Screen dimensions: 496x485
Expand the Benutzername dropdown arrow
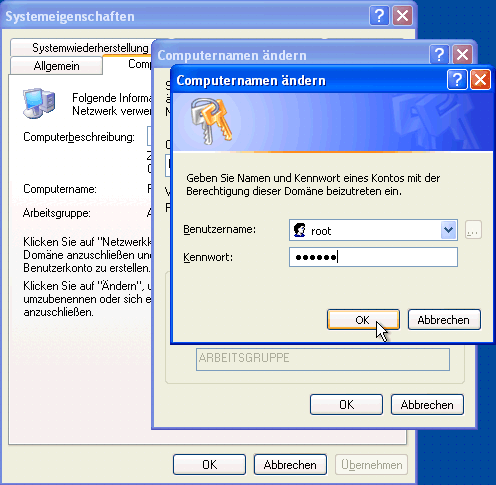pyautogui.click(x=448, y=230)
